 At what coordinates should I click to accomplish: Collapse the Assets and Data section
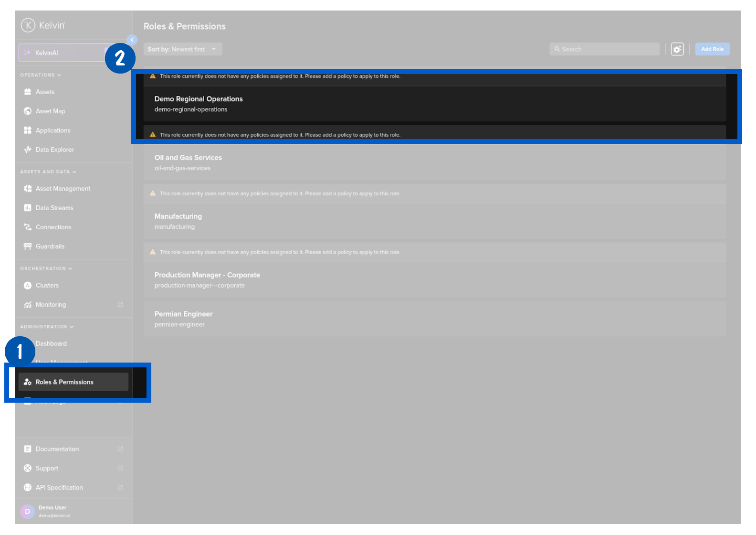tap(48, 172)
